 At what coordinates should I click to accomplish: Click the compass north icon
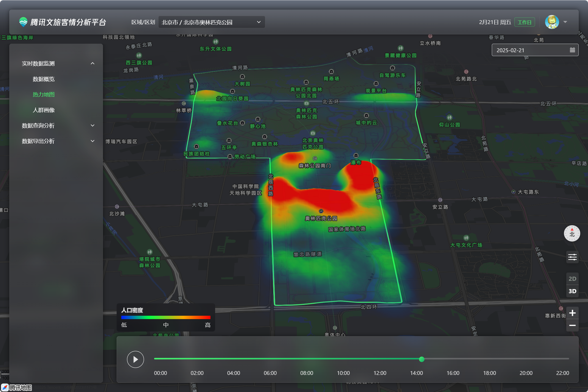pos(572,233)
